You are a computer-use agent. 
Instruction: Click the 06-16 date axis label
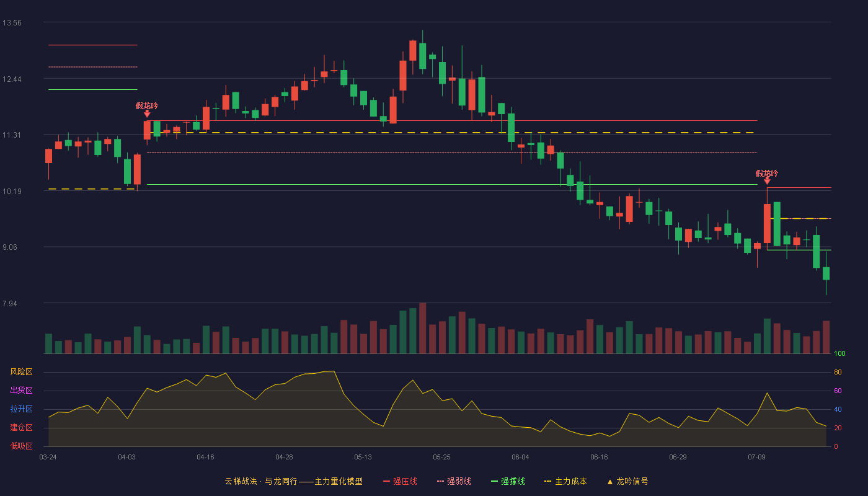click(x=599, y=457)
